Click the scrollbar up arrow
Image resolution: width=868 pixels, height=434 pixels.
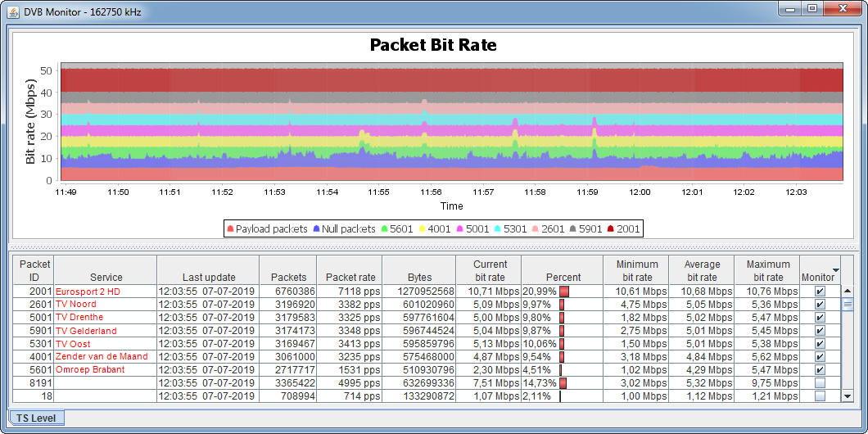848,291
